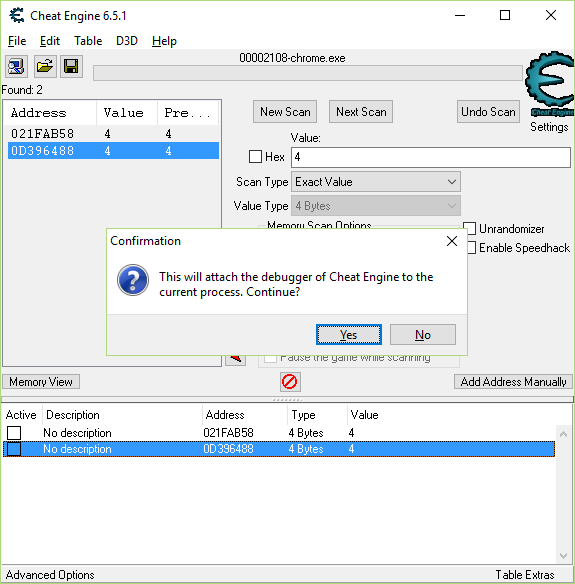The width and height of the screenshot is (575, 584).
Task: Click the Value column header in results
Action: (127, 112)
